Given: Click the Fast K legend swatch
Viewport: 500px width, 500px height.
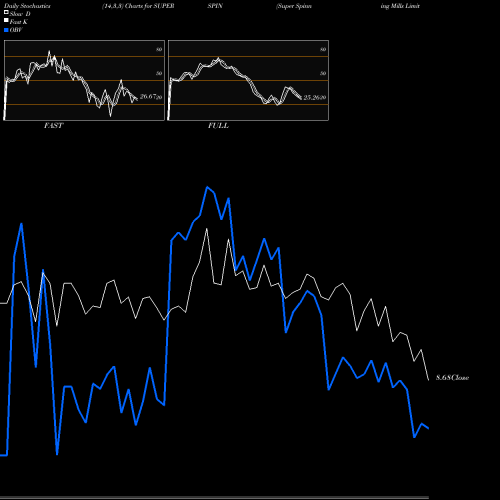Looking at the screenshot, I should coord(6,21).
